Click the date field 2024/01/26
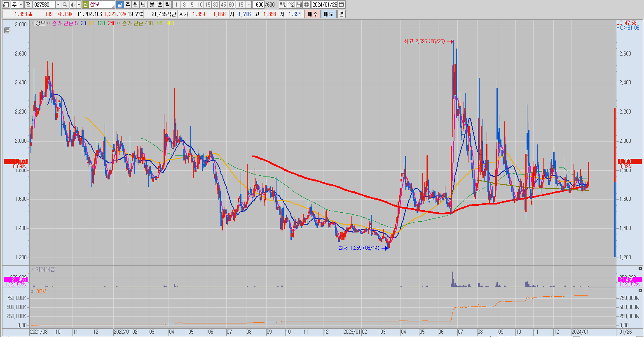The height and width of the screenshot is (337, 644). (325, 5)
